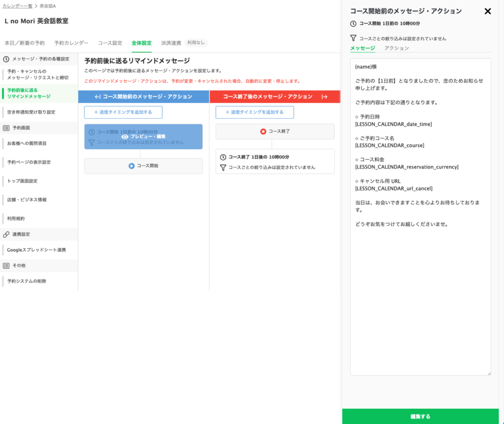504x424 pixels.
Task: Add send timing under コース開始前 column
Action: point(123,112)
